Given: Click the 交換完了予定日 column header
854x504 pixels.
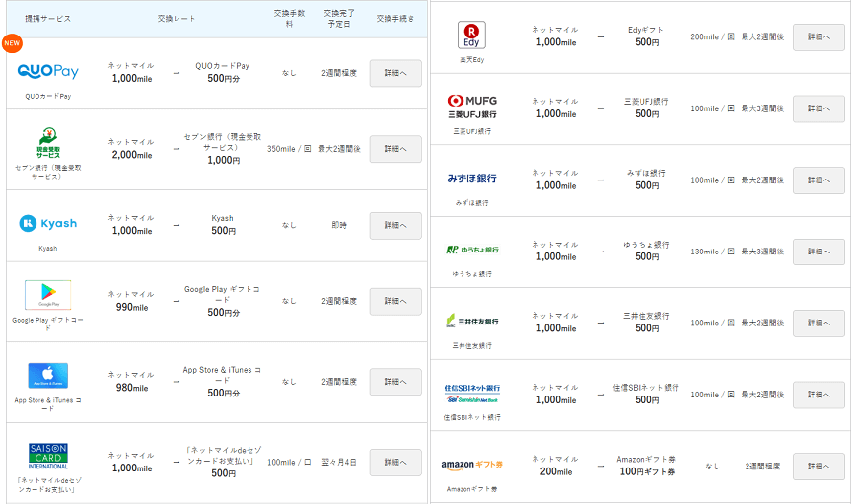Looking at the screenshot, I should pos(339,19).
